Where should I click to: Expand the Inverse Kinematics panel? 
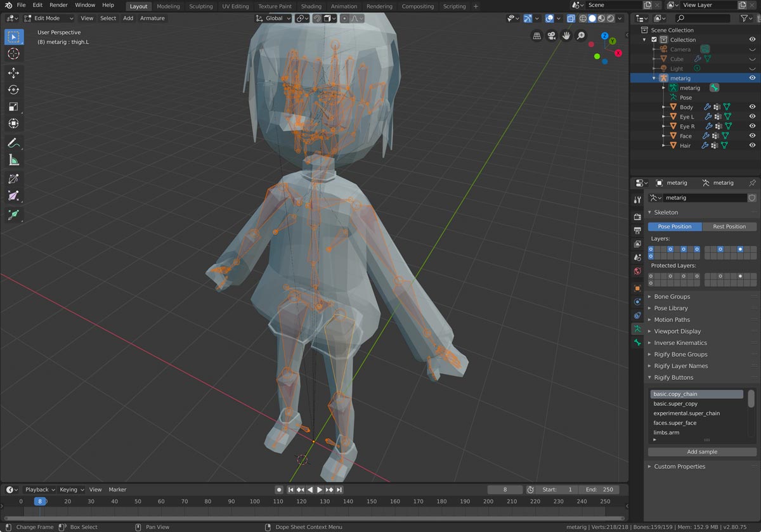tap(680, 343)
